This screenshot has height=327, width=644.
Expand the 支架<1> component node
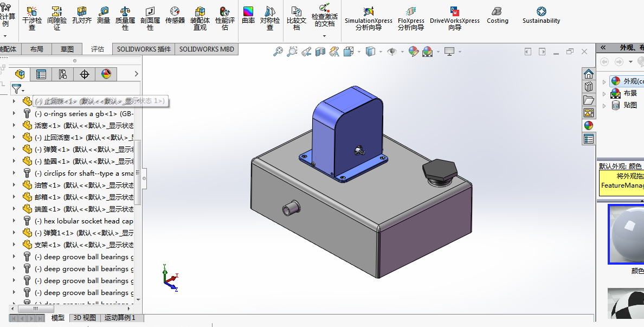[14, 245]
